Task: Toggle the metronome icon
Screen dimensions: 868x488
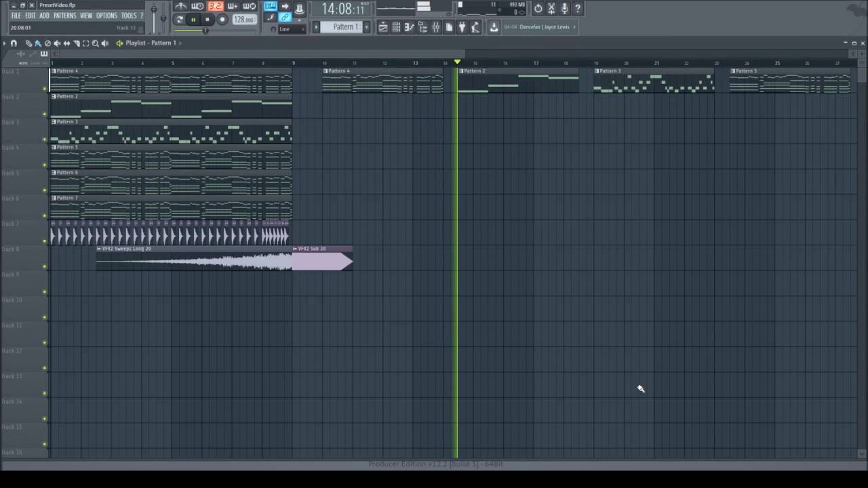Action: click(181, 6)
